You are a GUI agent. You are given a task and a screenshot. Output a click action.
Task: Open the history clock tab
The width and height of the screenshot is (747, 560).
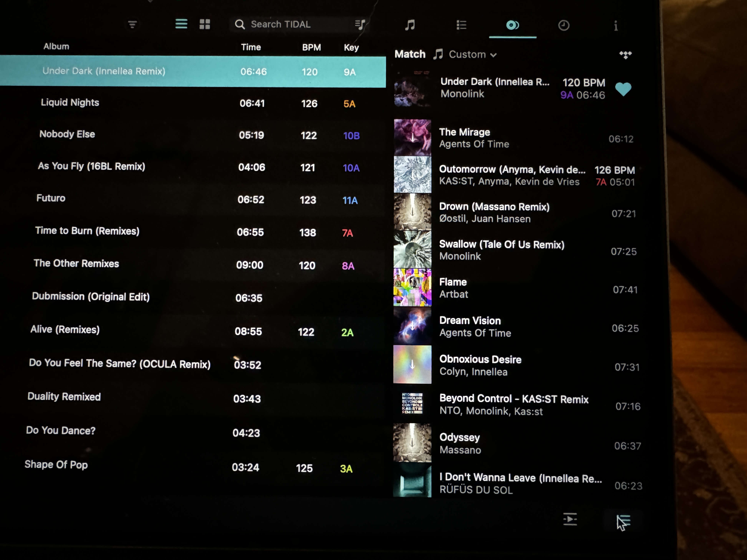(x=564, y=25)
